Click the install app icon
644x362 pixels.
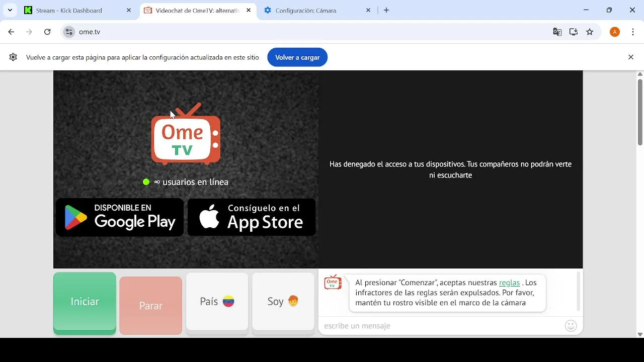(x=574, y=32)
